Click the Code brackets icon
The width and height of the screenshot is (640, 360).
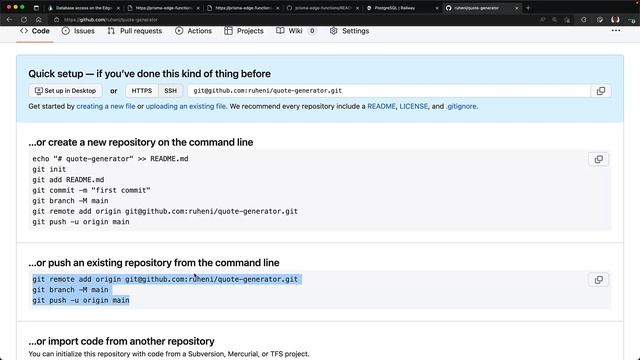24,31
